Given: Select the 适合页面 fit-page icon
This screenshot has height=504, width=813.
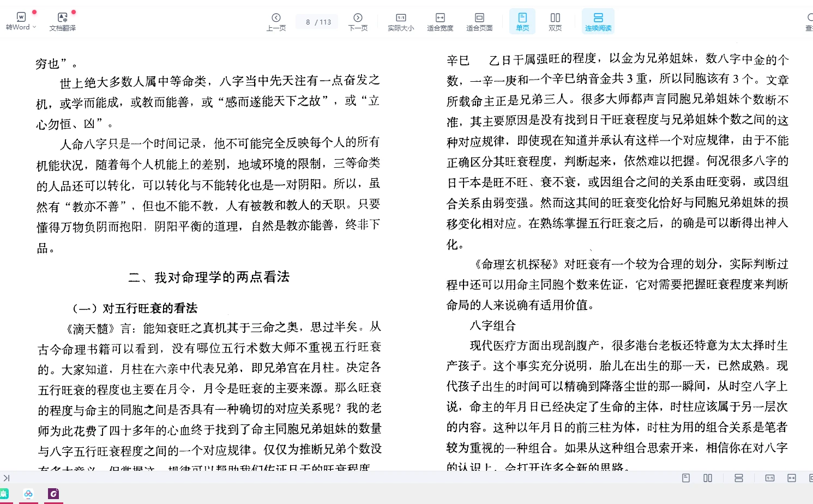Looking at the screenshot, I should pyautogui.click(x=479, y=18).
